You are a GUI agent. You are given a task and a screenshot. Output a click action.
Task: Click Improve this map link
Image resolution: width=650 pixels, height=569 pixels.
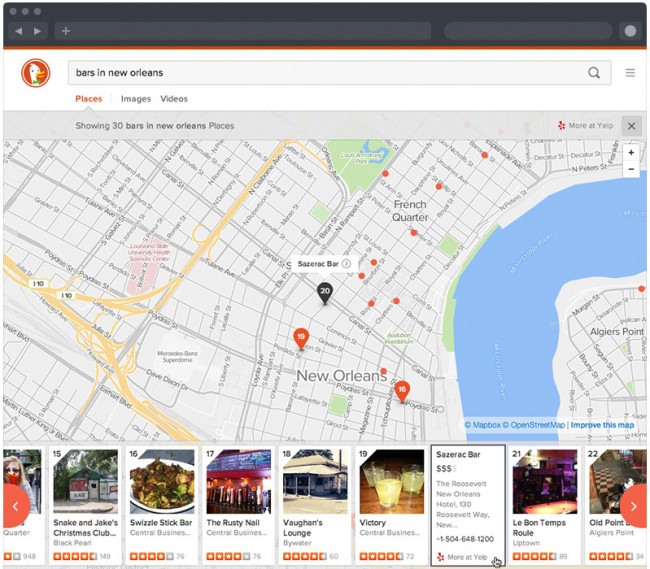pos(602,425)
